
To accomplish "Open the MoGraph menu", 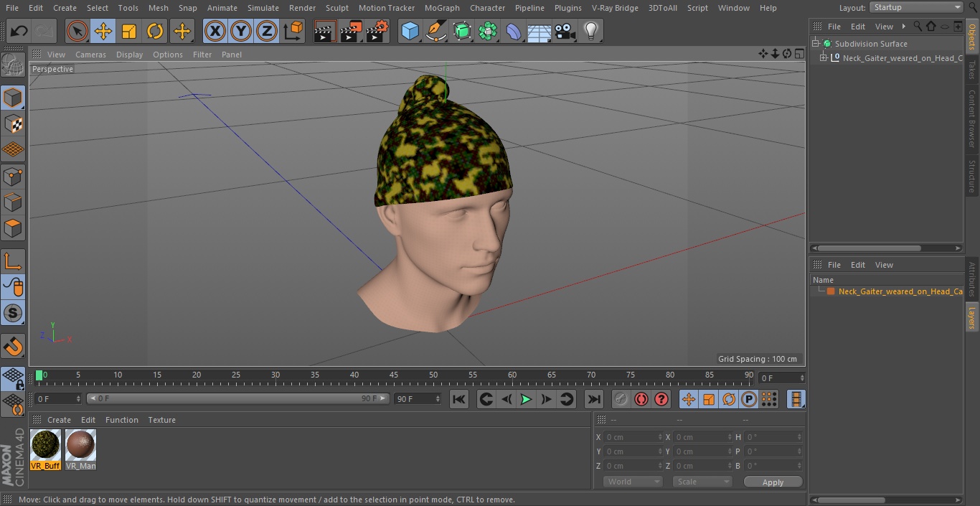I will [x=442, y=8].
